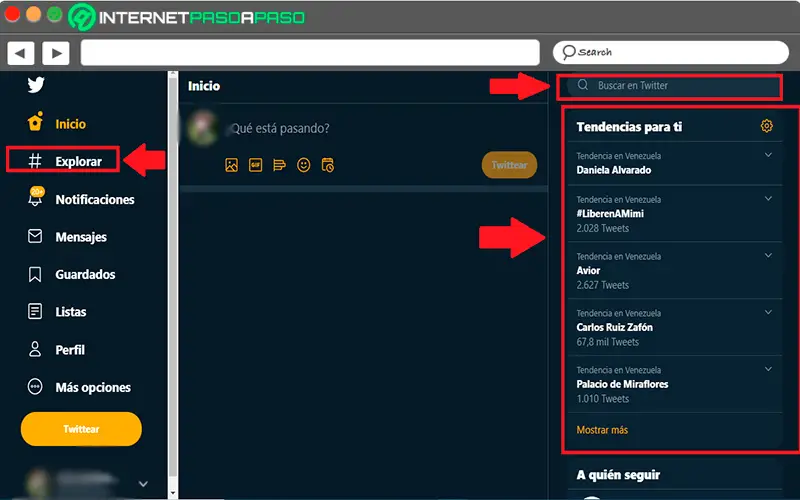
Task: Click the Inicio header title of the timeline
Action: coord(204,86)
